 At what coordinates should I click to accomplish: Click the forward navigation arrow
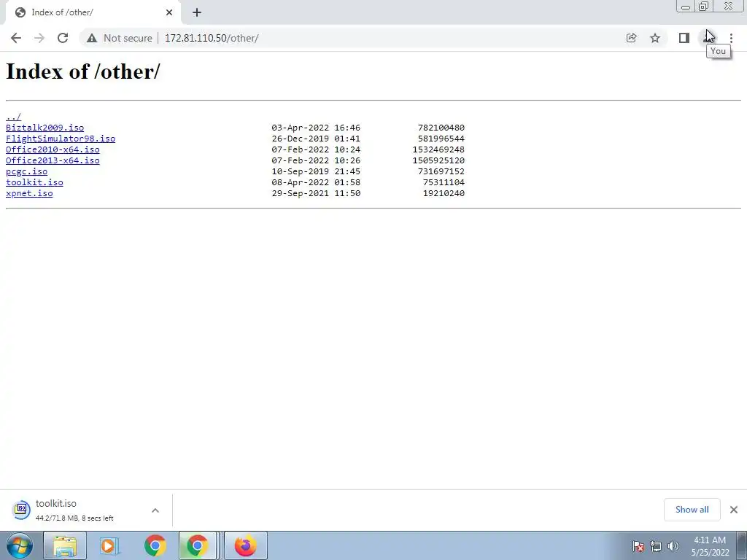click(x=39, y=38)
